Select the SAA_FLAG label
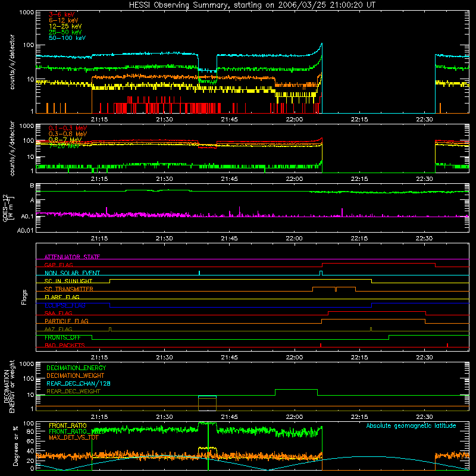This screenshot has height=476, width=476. point(58,313)
